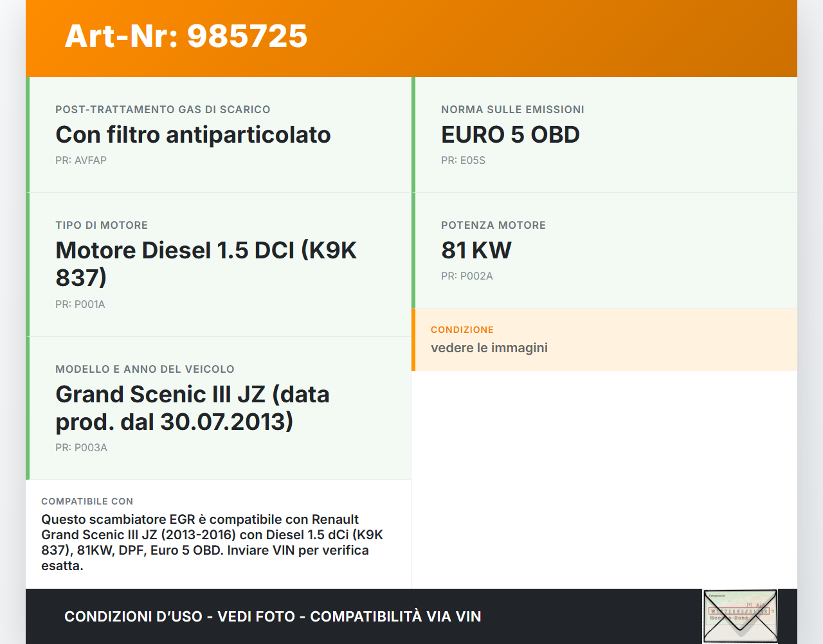The image size is (823, 644).
Task: Click the 'vedere le immagini' condition note
Action: (489, 347)
